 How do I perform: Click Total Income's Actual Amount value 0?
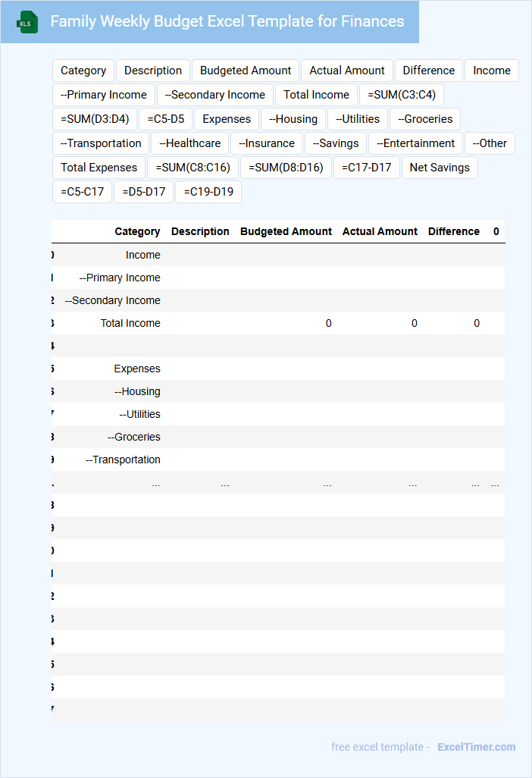pyautogui.click(x=414, y=324)
